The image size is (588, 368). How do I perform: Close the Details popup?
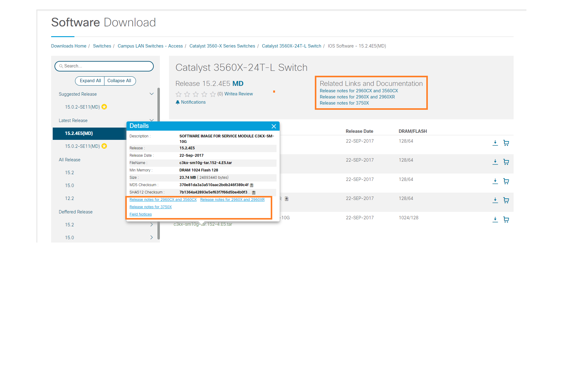(274, 126)
